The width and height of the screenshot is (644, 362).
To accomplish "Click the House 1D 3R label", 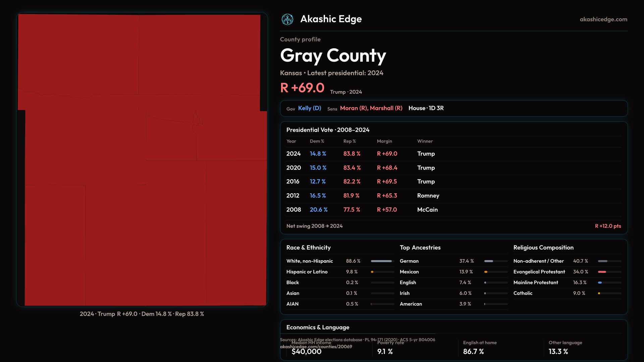I will pos(426,108).
